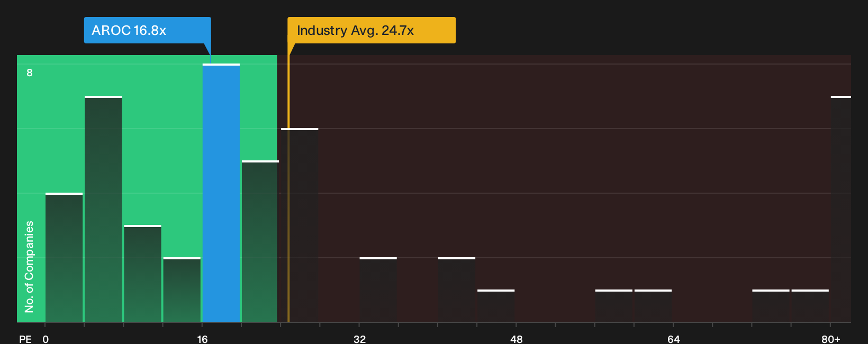
Task: Select the dark bar starting at PE 32
Action: click(x=378, y=289)
